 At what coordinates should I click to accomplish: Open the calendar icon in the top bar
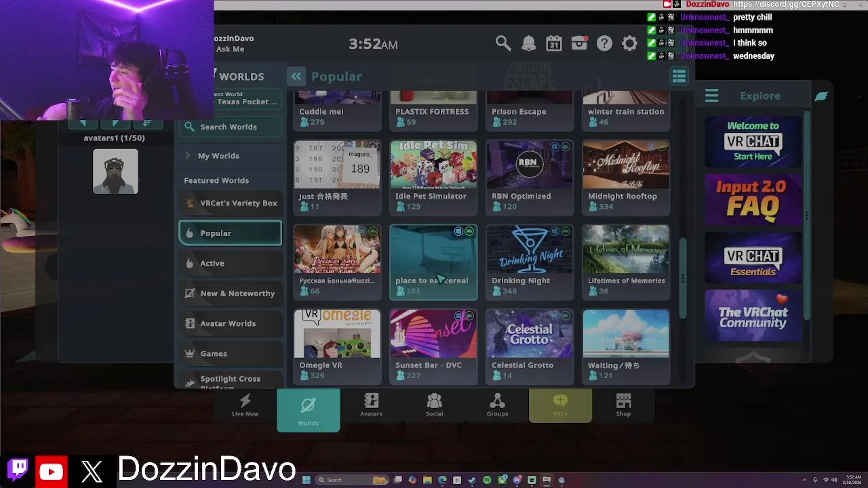click(x=554, y=44)
